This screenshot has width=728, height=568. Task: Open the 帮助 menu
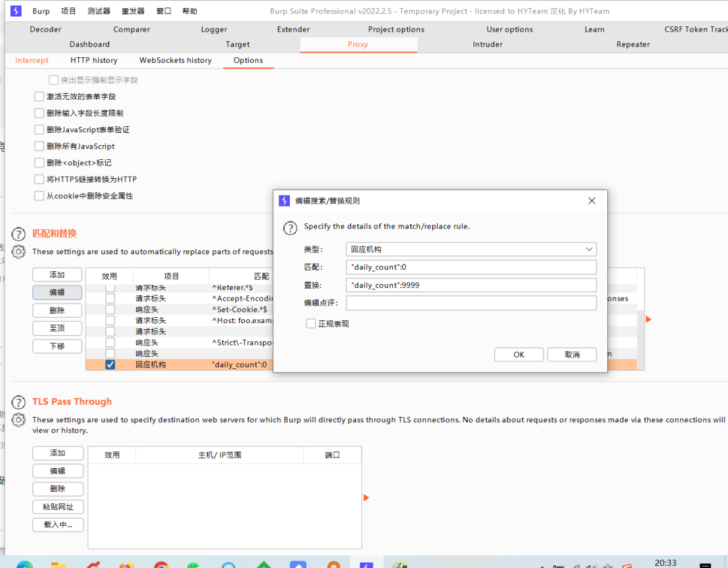pyautogui.click(x=189, y=11)
